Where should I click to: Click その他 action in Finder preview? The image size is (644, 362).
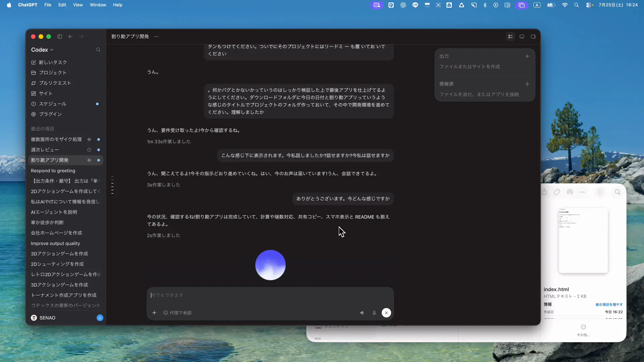[x=583, y=330]
